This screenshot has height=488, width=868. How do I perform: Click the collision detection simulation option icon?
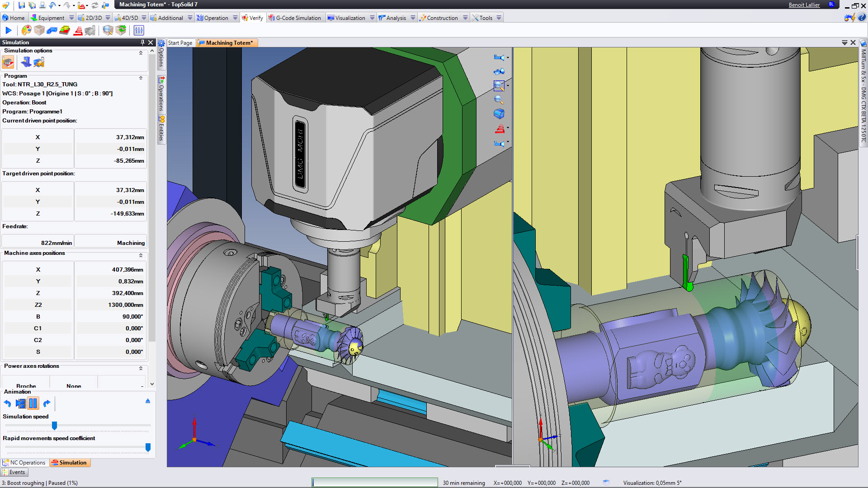(x=39, y=62)
